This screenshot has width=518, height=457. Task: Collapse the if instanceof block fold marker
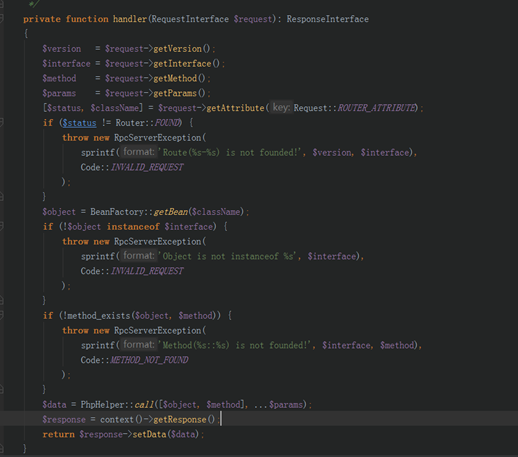(x=1, y=227)
